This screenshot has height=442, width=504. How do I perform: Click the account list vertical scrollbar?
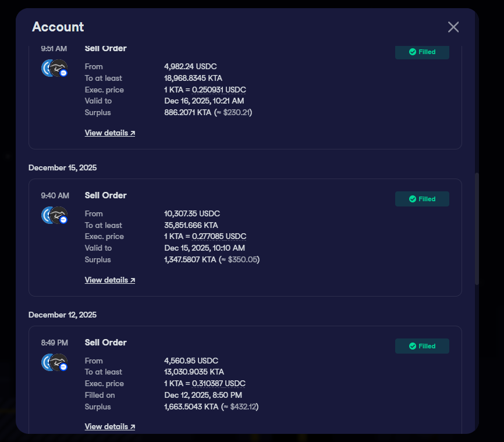click(x=477, y=229)
